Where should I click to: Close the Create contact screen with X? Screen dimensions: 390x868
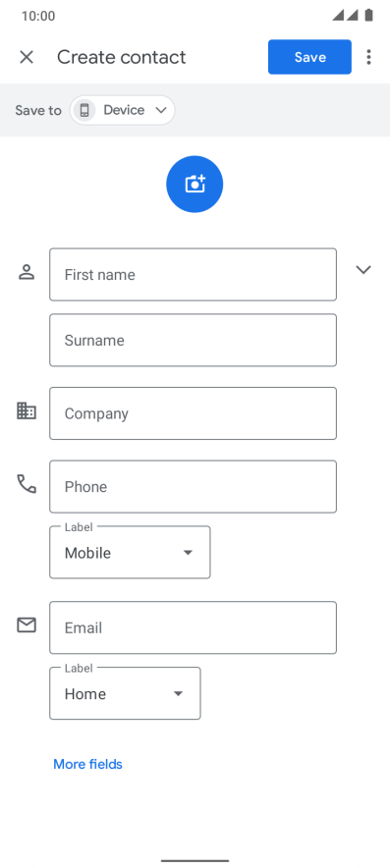(x=27, y=57)
